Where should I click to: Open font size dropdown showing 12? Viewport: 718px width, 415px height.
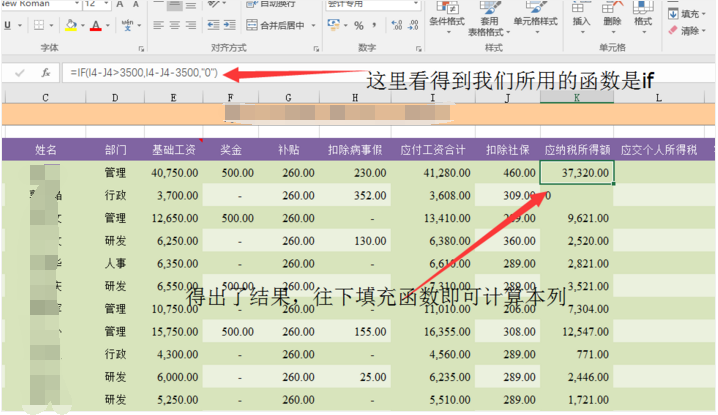(x=107, y=4)
